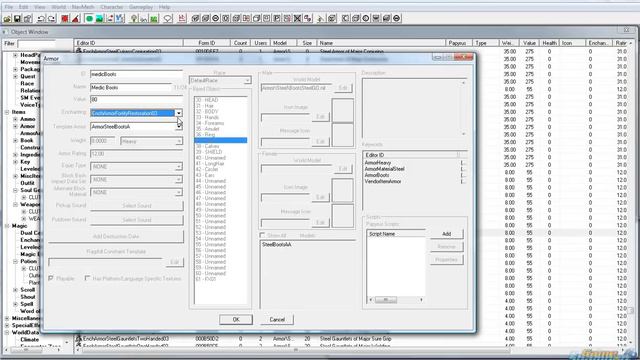This screenshot has height=360, width=640.
Task: Click the script list horizontal scrollbar thumb
Action: 386,300
